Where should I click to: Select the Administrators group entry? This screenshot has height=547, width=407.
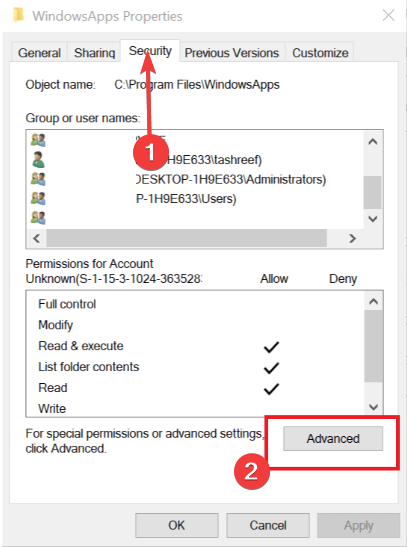195,179
